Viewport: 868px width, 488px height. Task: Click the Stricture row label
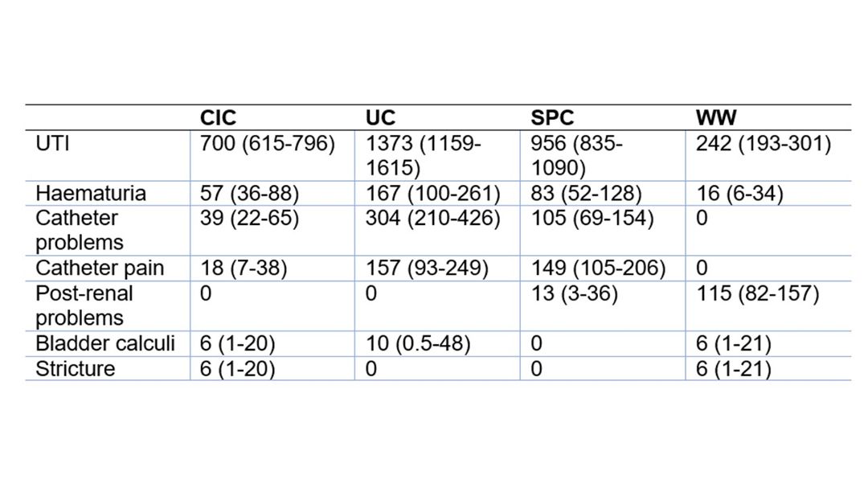pos(76,368)
